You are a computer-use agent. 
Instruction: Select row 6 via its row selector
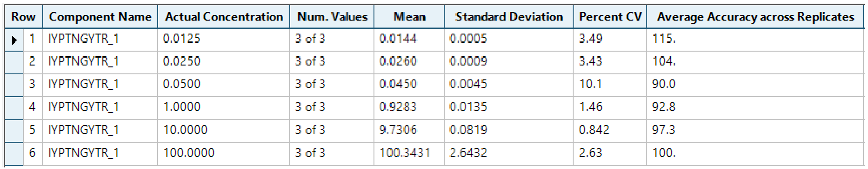tap(14, 153)
